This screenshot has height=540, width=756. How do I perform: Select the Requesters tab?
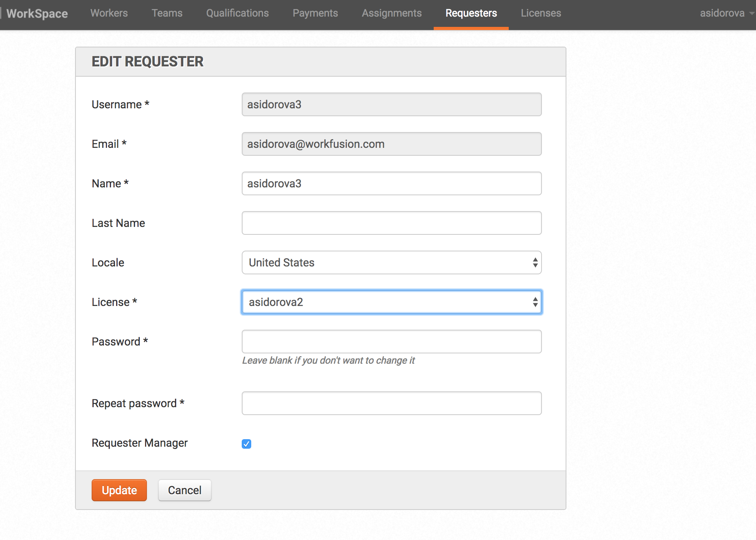471,13
